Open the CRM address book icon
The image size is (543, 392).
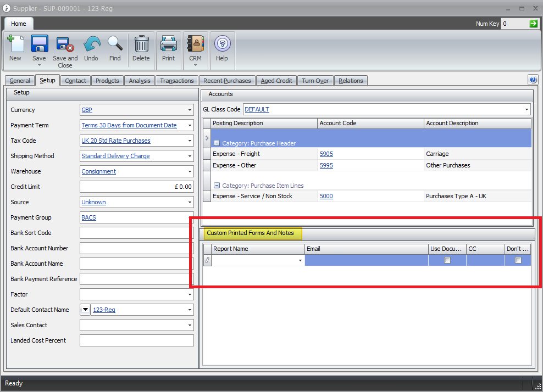coord(195,44)
